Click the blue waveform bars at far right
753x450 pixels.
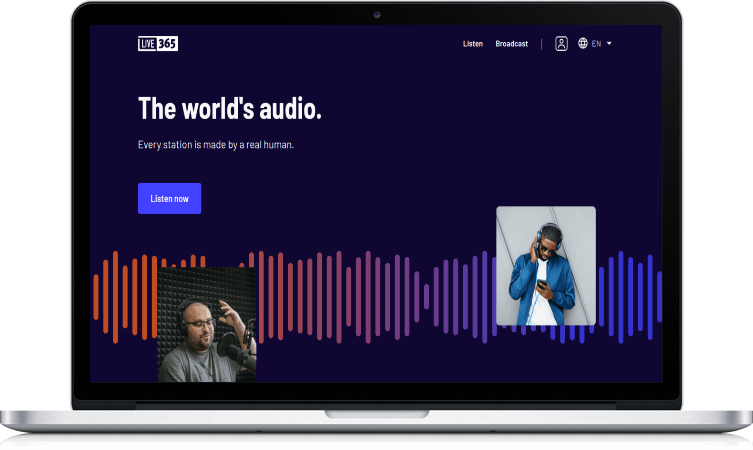tap(635, 296)
